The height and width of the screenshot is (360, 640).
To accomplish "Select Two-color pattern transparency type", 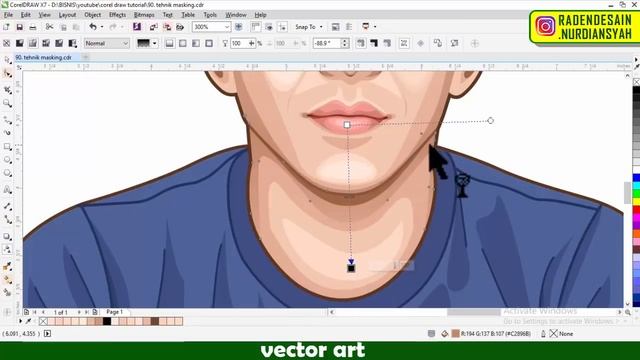I will pos(73,43).
